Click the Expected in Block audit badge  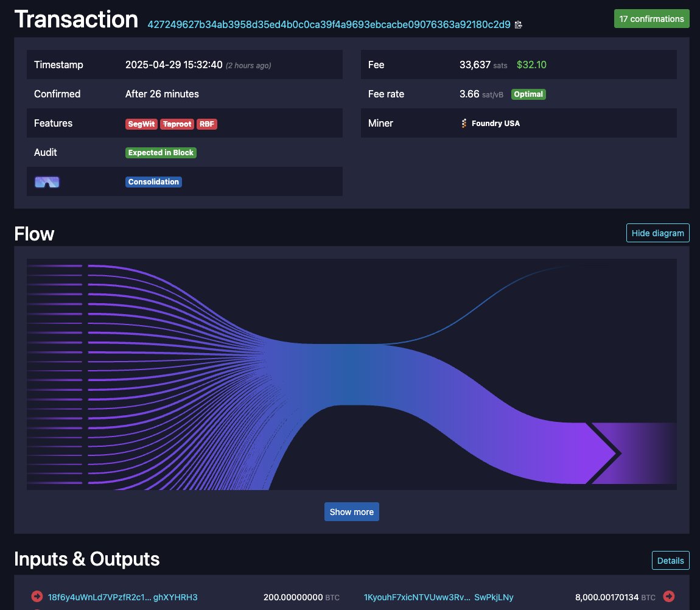[161, 152]
